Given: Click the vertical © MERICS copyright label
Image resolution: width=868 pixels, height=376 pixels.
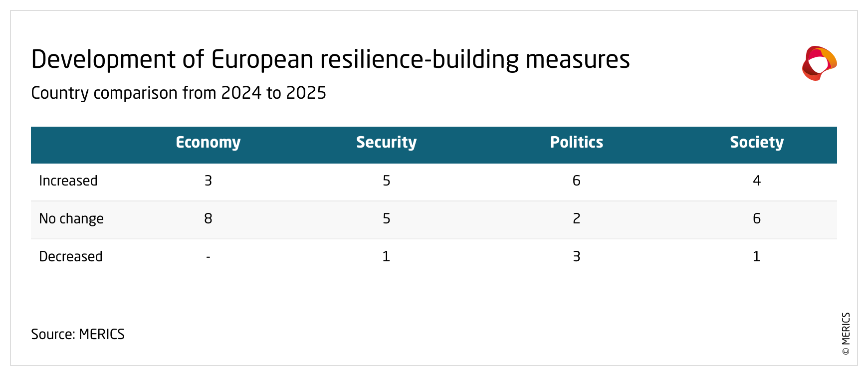Looking at the screenshot, I should point(846,334).
